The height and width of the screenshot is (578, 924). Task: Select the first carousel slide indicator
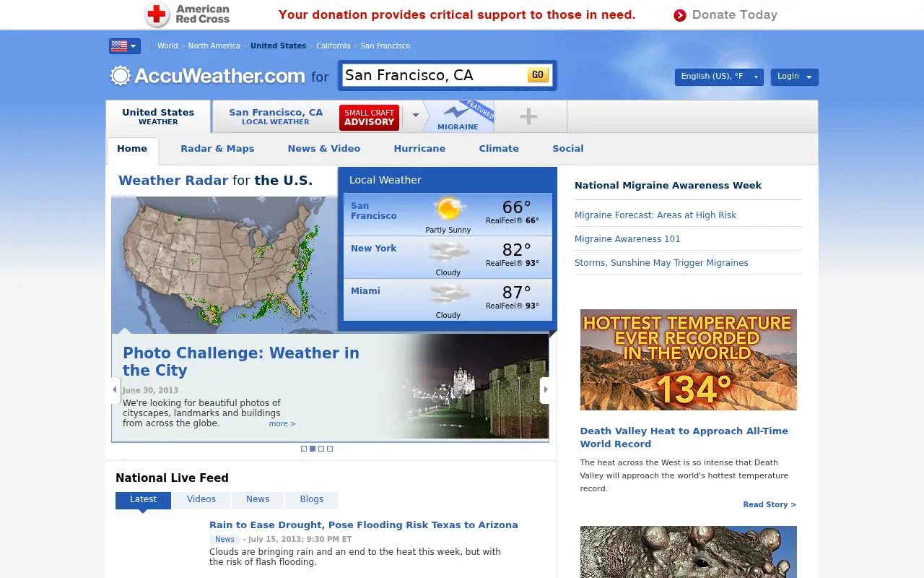pyautogui.click(x=304, y=449)
